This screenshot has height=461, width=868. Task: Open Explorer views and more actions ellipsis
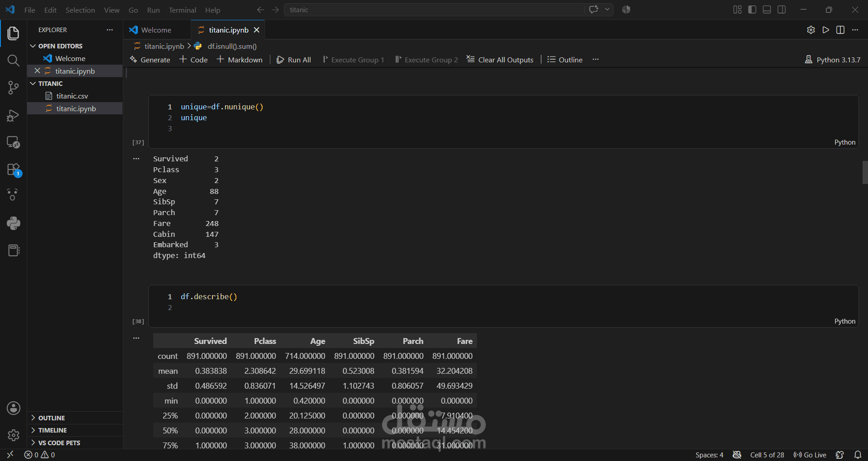pyautogui.click(x=110, y=30)
